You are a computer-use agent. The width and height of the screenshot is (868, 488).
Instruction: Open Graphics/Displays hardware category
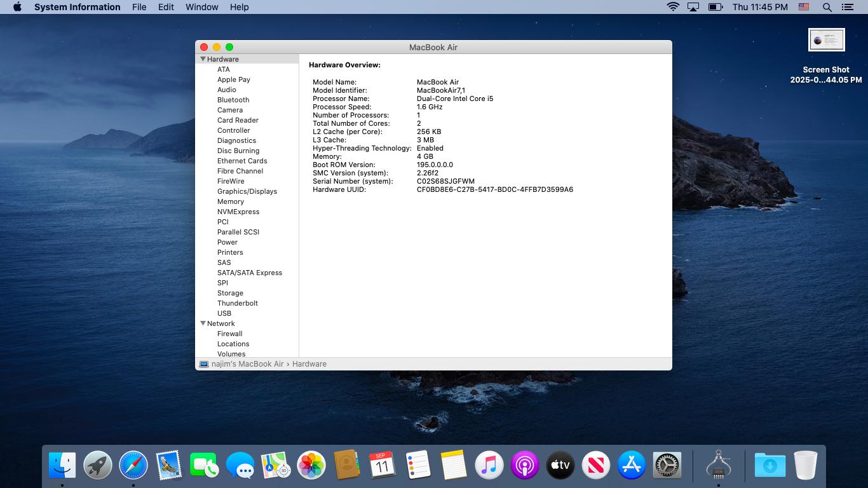click(247, 191)
